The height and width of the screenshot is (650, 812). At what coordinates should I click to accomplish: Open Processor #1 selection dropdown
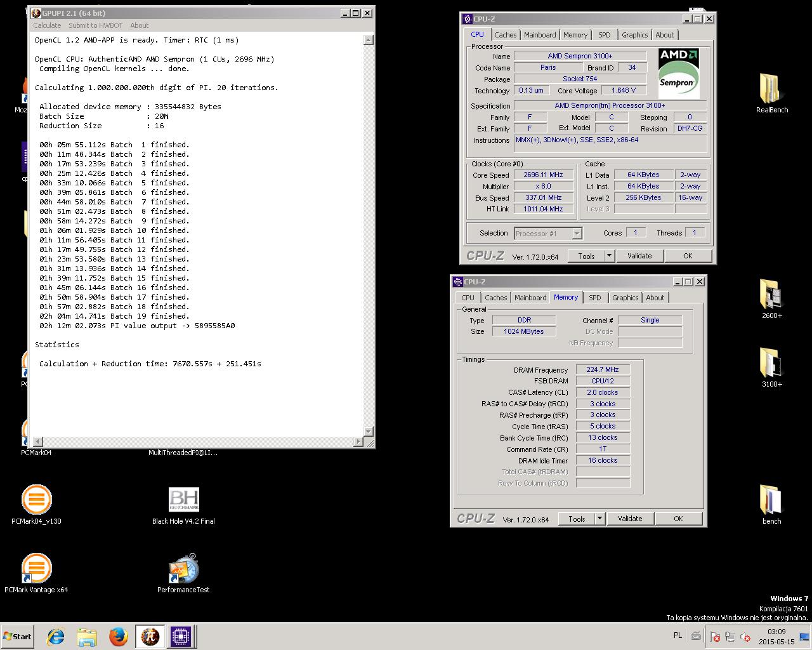coord(548,234)
